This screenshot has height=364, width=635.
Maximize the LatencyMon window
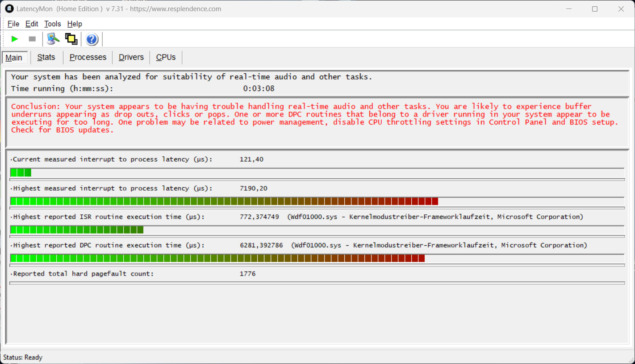594,9
